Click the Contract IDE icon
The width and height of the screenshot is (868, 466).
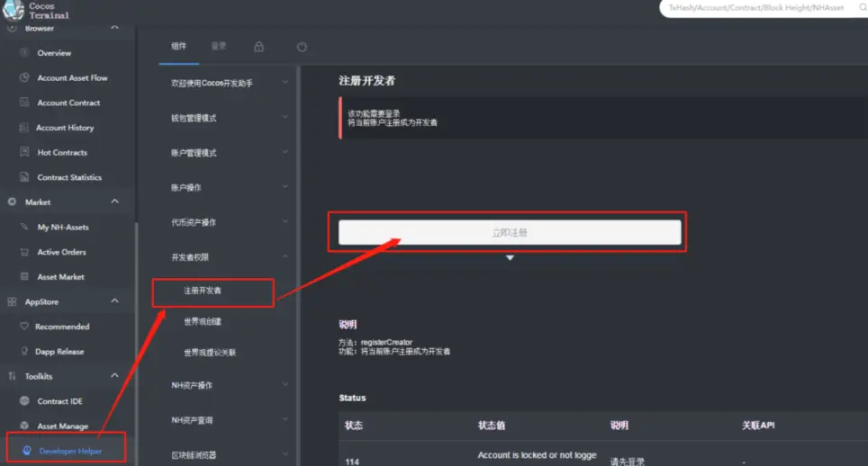click(23, 400)
